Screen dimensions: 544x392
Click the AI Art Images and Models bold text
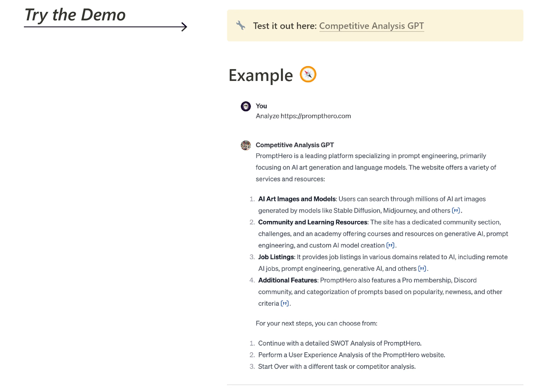[297, 199]
